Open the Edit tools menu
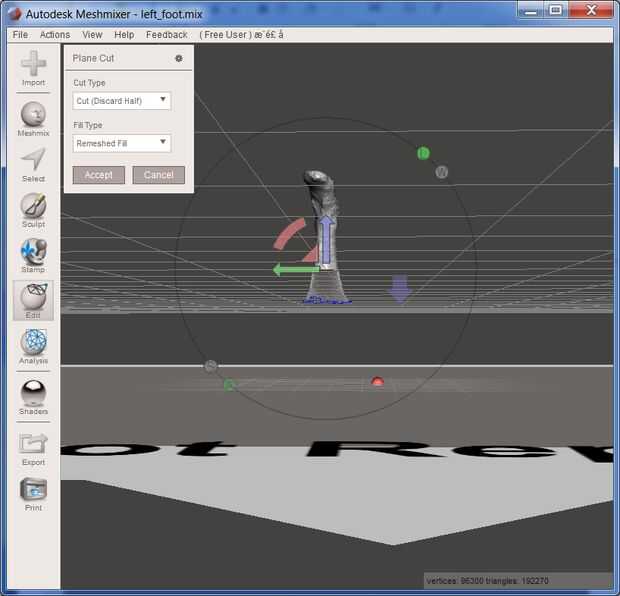This screenshot has height=596, width=620. click(x=33, y=301)
